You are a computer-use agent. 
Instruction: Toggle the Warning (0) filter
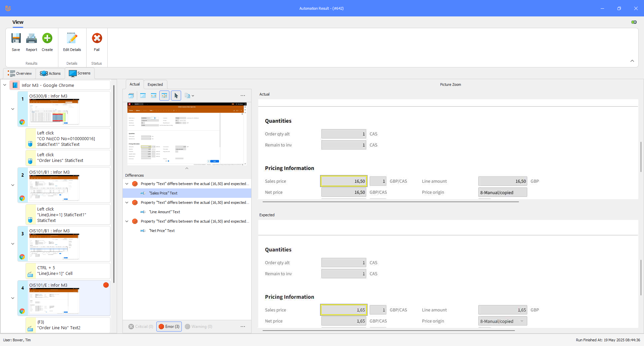point(199,327)
